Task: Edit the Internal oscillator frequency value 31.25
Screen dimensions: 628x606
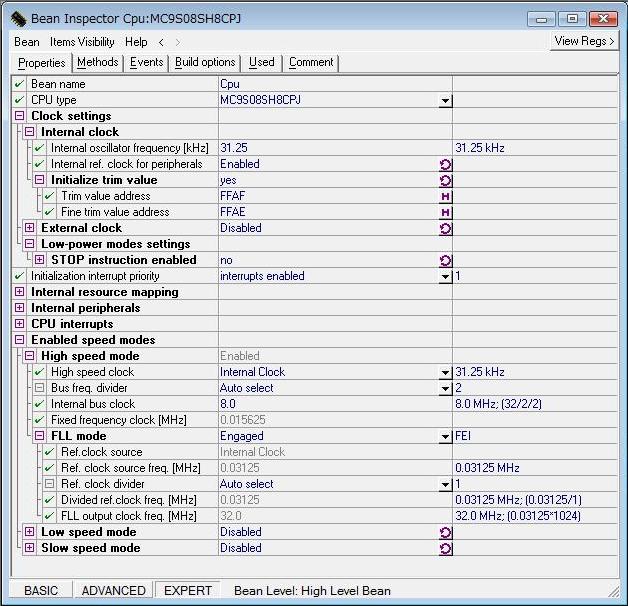Action: [x=335, y=148]
